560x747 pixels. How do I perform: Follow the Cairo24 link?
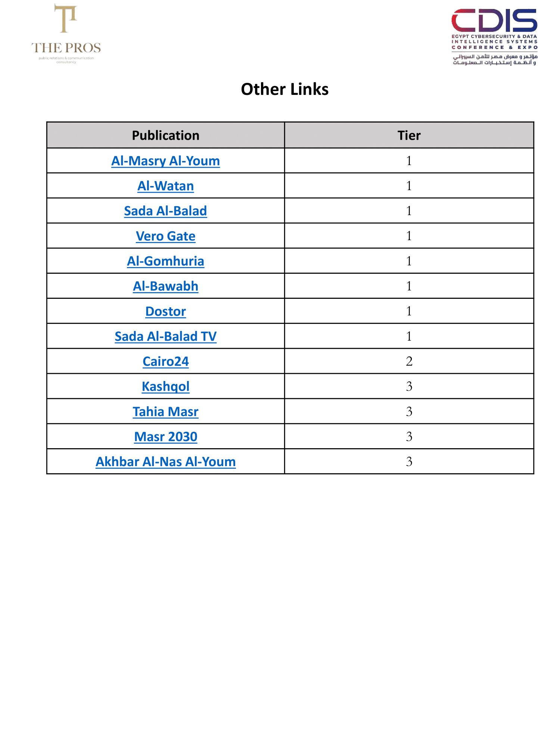tap(165, 362)
